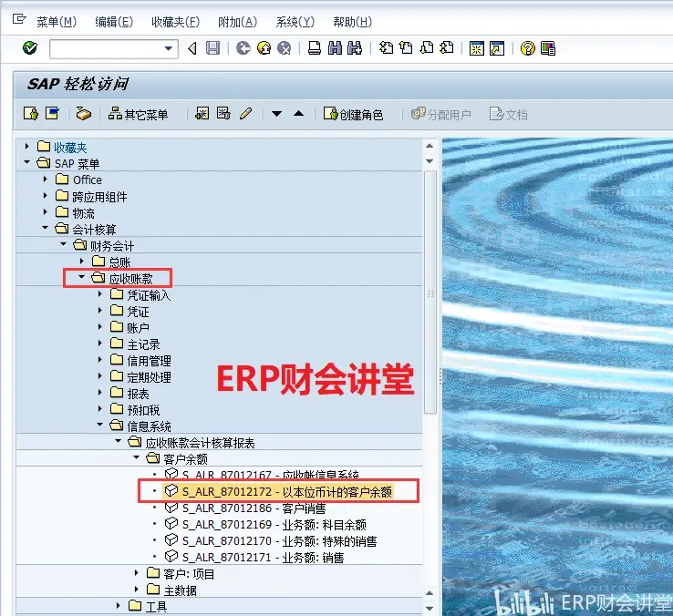Select the 报表 tree folder
673x616 pixels.
click(129, 394)
